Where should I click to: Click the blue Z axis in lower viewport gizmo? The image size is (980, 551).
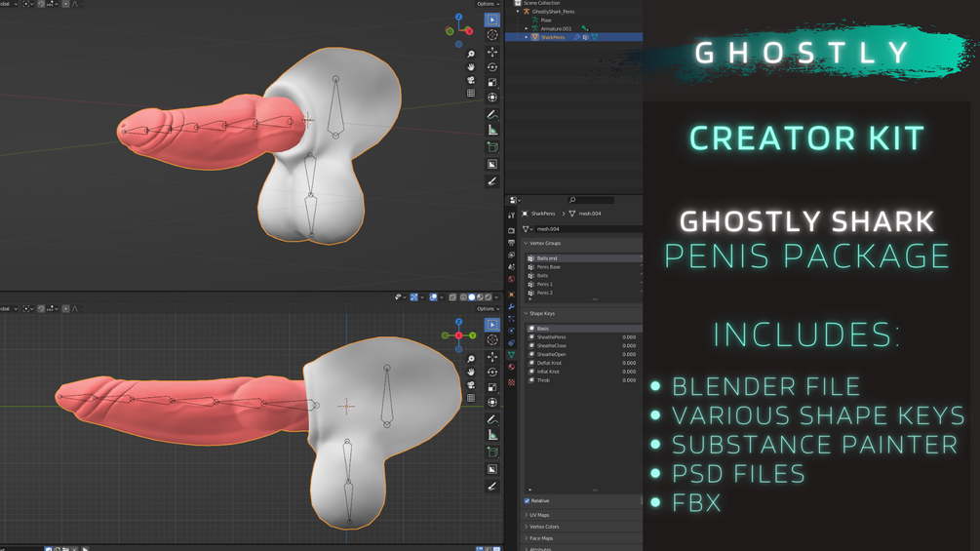458,322
